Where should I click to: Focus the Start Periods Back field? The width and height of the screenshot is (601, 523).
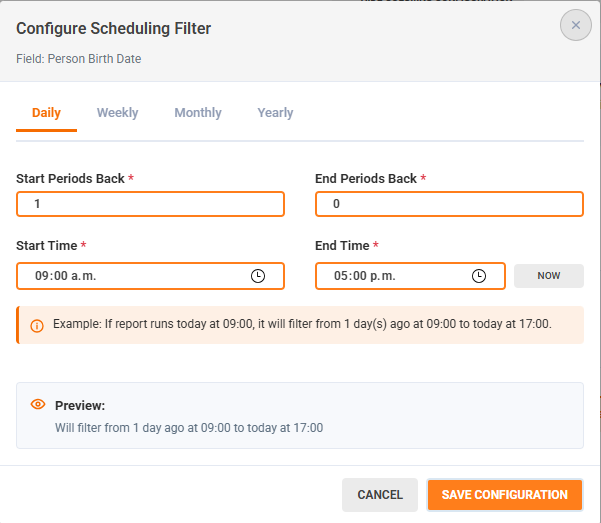[150, 204]
